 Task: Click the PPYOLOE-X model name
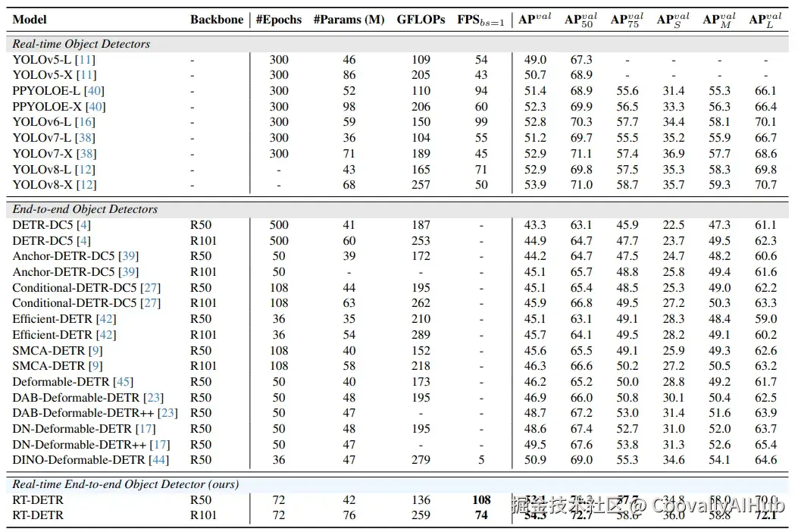click(48, 107)
